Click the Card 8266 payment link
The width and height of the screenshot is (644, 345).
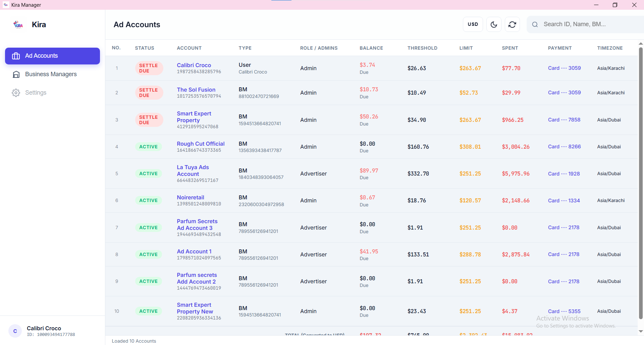(x=565, y=147)
